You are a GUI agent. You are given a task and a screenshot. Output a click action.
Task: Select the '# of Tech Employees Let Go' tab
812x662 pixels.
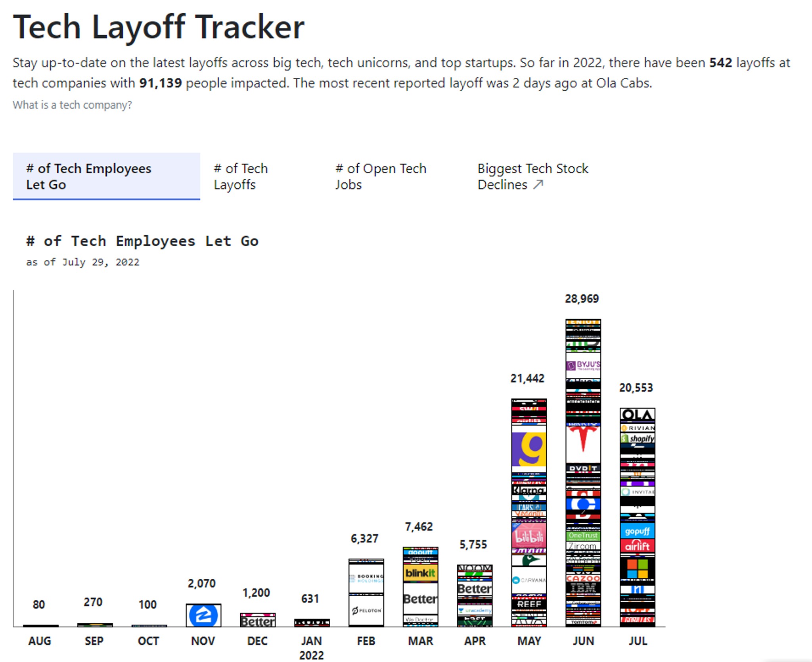(x=106, y=176)
